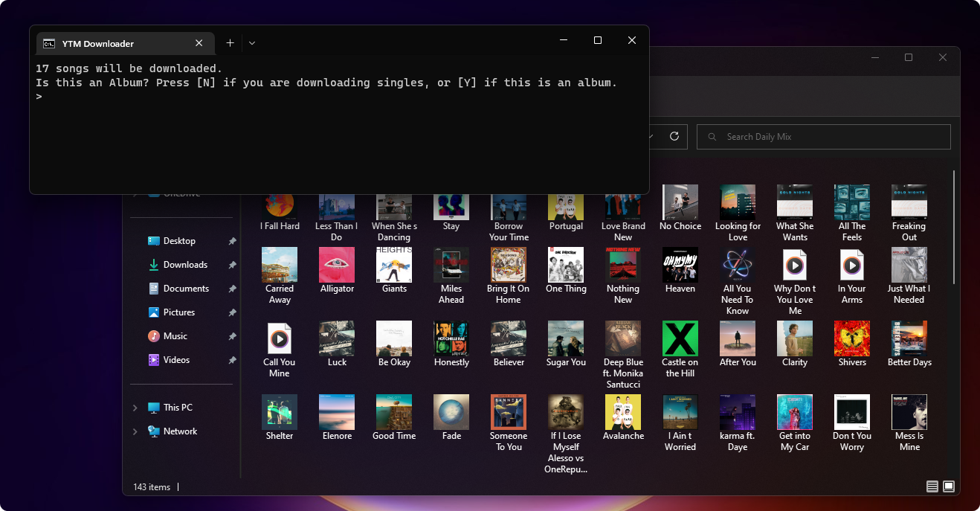Select the Better Days song file
Screen dimensions: 980x511
coord(909,344)
